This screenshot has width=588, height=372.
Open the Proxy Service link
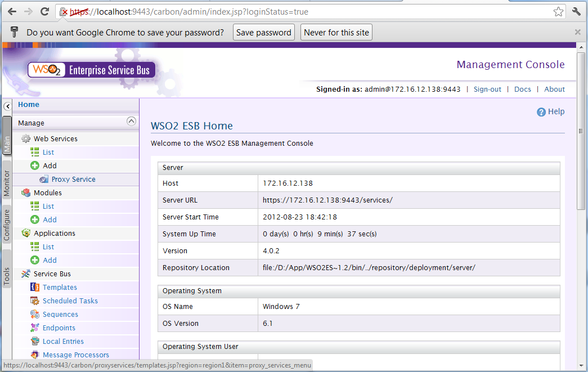tap(74, 180)
